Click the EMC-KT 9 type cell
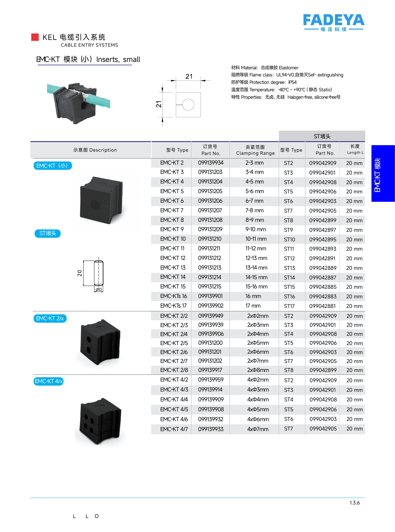The width and height of the screenshot is (395, 532). click(x=172, y=229)
